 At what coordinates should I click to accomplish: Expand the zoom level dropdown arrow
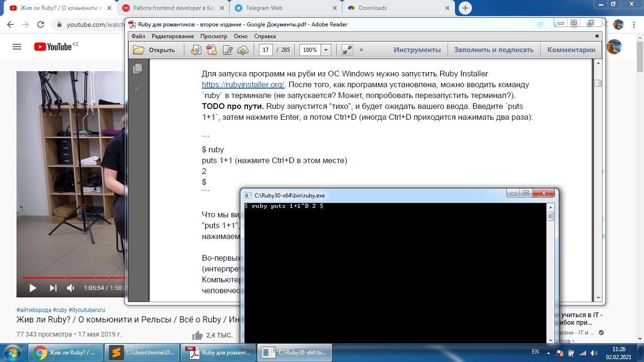click(x=326, y=50)
